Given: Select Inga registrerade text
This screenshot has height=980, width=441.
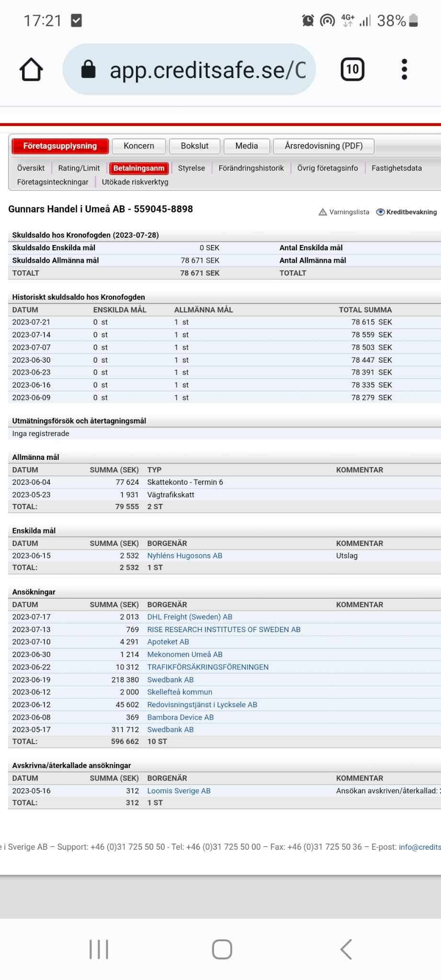Looking at the screenshot, I should pos(41,434).
